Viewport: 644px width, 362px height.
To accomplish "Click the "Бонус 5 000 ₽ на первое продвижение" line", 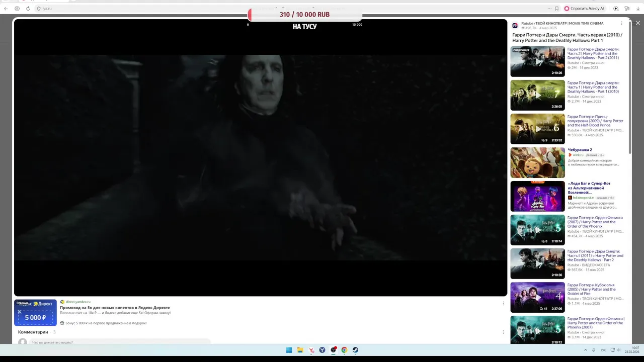I will [103, 323].
